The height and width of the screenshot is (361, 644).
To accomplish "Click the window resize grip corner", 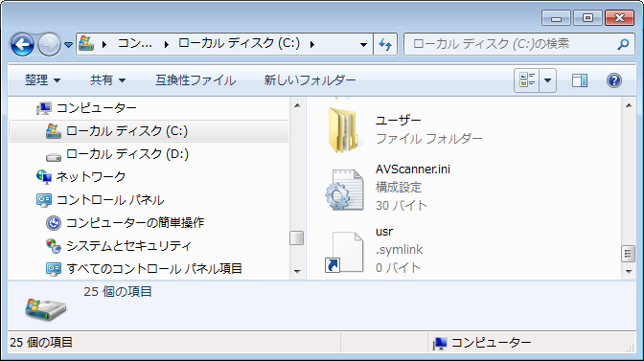I will click(630, 348).
